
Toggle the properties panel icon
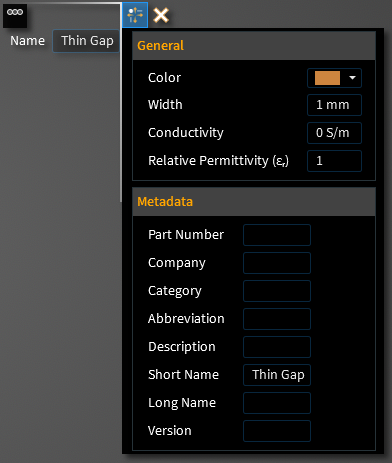pos(135,15)
